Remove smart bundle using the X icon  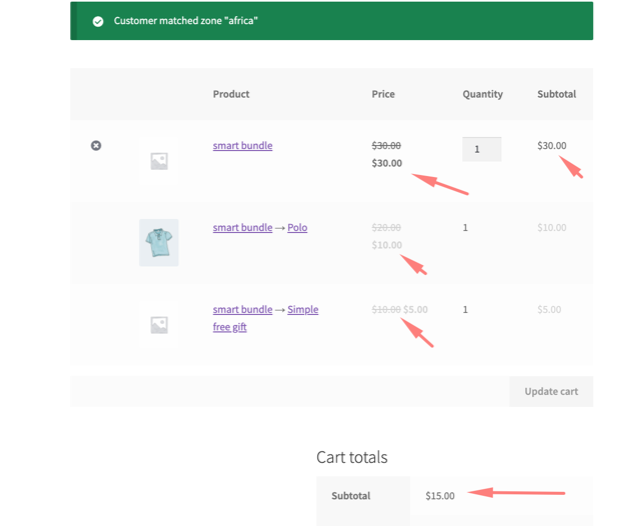[x=96, y=146]
